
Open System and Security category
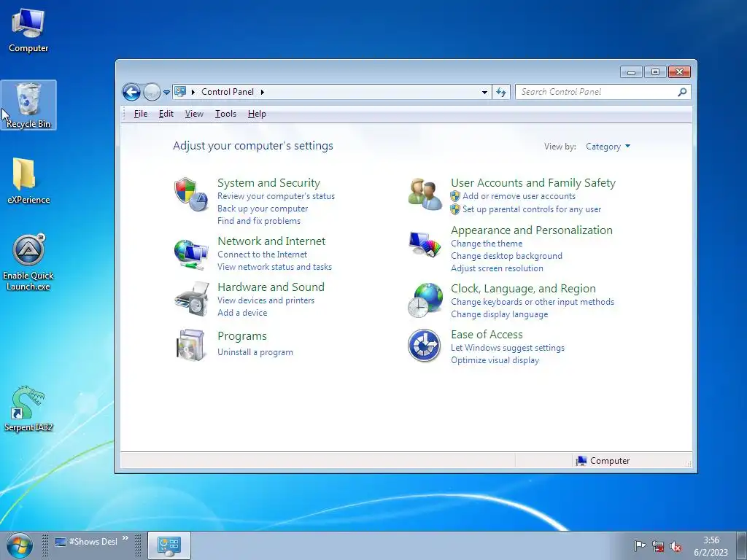(x=268, y=183)
